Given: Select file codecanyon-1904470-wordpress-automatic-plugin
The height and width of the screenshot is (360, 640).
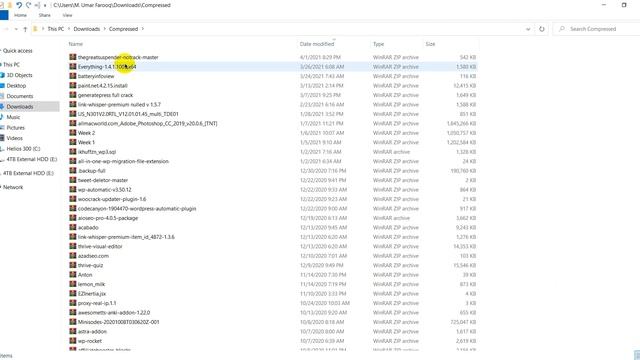Looking at the screenshot, I should [x=137, y=209].
